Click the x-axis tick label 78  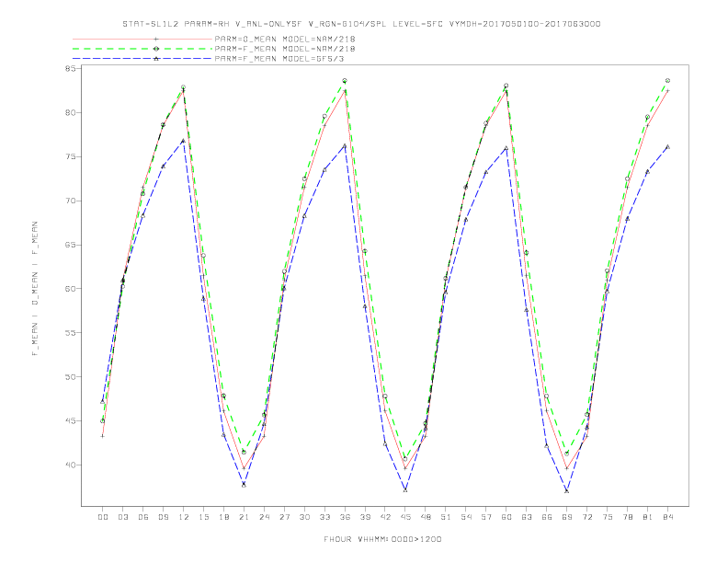coord(627,517)
